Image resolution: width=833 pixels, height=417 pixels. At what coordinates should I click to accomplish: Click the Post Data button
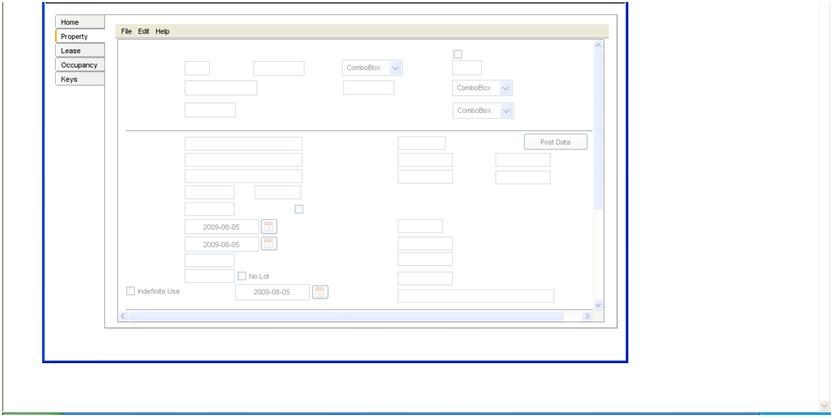click(556, 142)
